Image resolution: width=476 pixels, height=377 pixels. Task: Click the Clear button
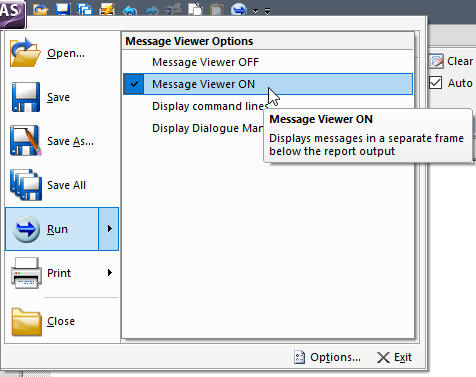point(451,61)
